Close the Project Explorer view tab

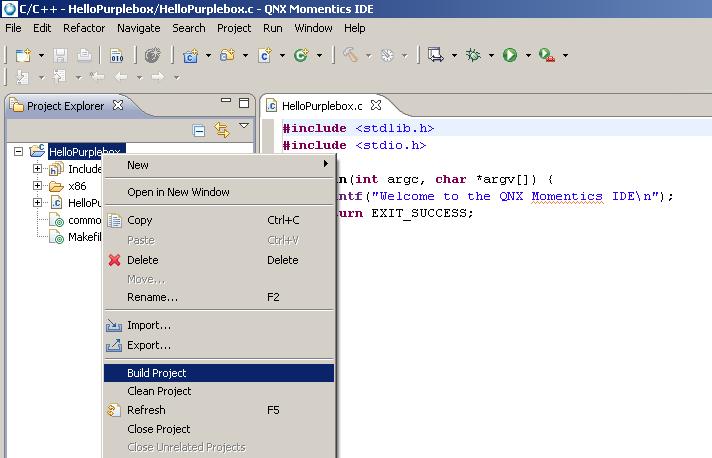(118, 105)
